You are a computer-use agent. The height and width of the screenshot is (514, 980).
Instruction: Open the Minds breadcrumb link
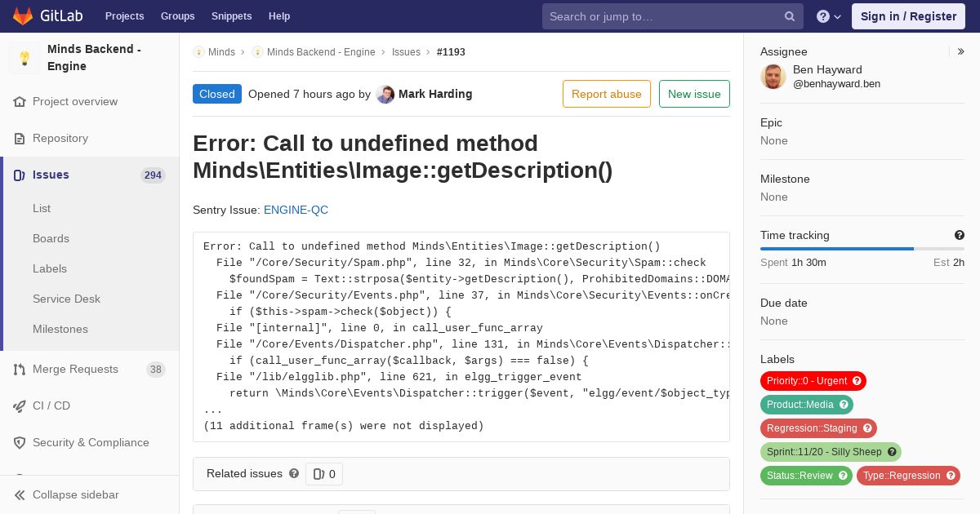221,52
